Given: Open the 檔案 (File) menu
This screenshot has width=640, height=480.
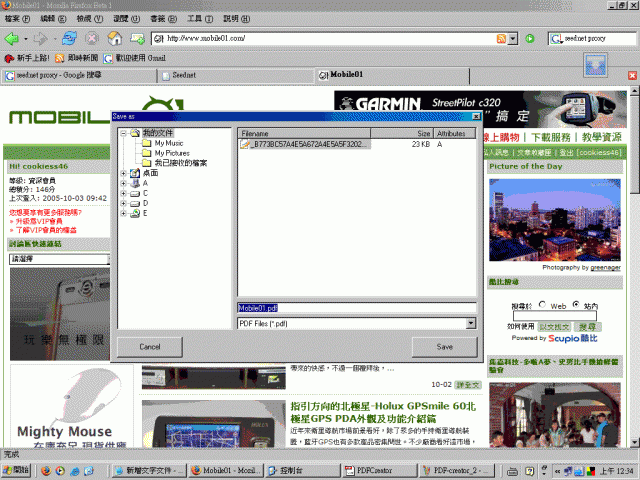Looking at the screenshot, I should pyautogui.click(x=17, y=19).
